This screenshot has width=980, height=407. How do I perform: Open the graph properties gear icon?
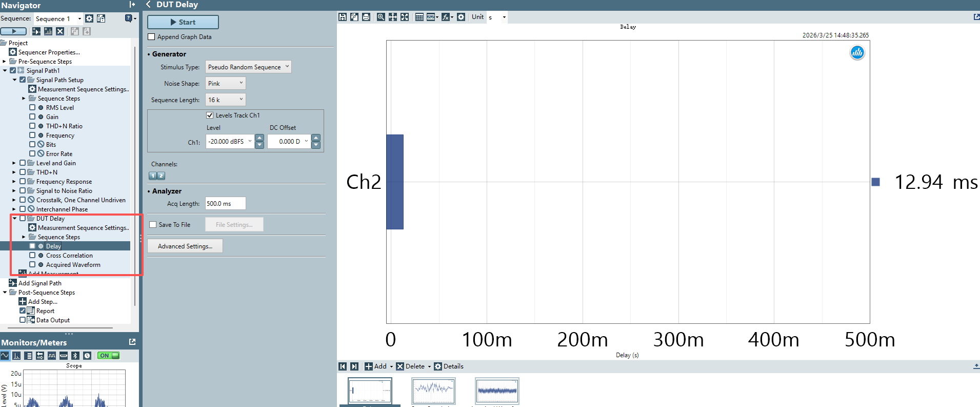[x=461, y=17]
